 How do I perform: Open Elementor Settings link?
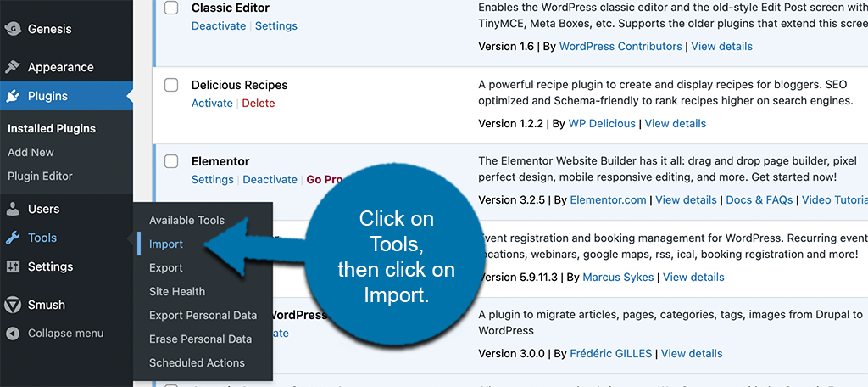pyautogui.click(x=213, y=180)
